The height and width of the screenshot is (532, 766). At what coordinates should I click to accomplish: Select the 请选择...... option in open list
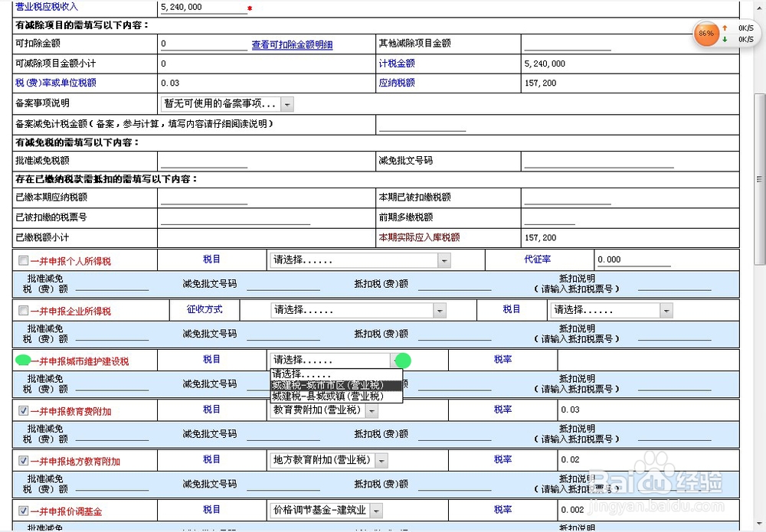[x=336, y=374]
